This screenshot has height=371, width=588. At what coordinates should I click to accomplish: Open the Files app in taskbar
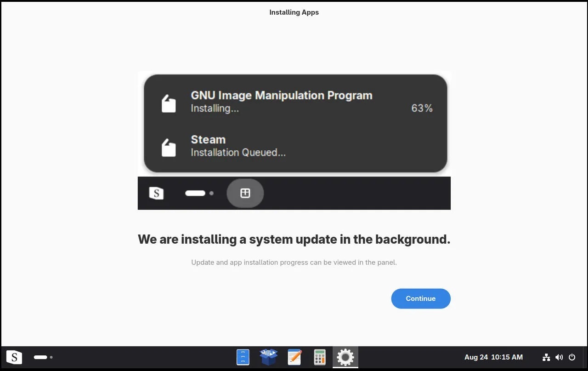tap(243, 357)
